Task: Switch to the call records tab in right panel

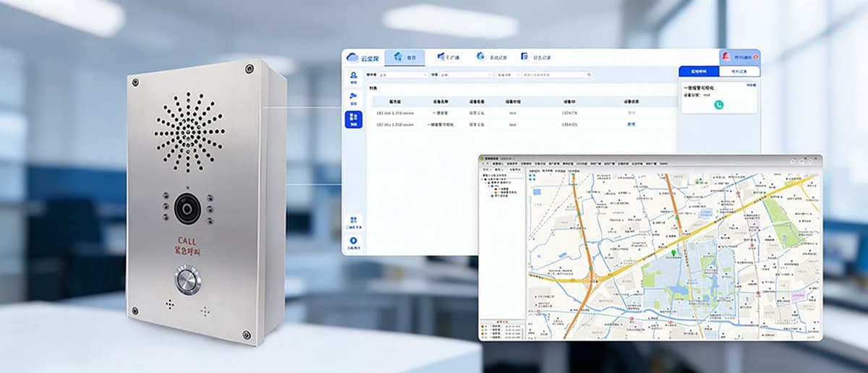Action: pyautogui.click(x=739, y=71)
